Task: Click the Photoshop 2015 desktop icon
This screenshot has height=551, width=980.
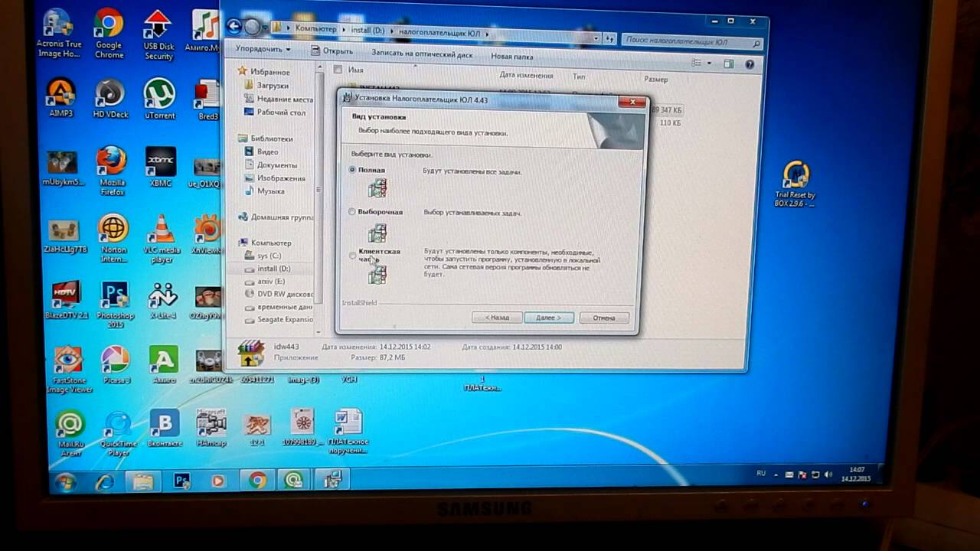Action: coord(115,305)
